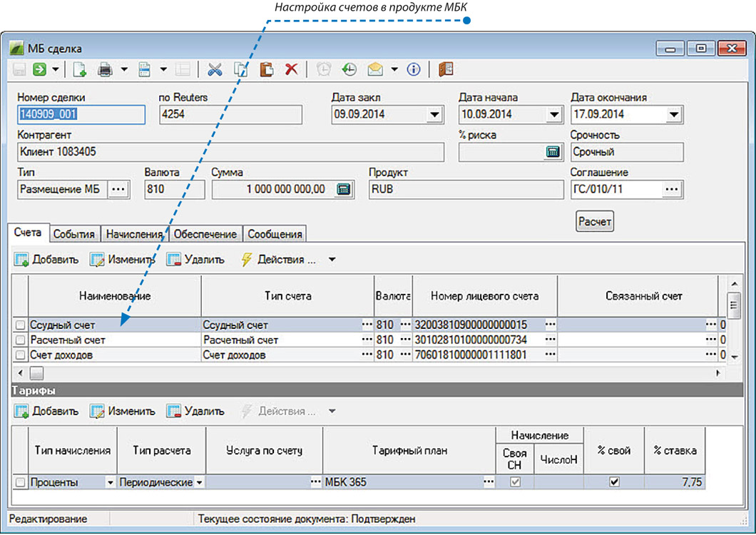Tick the checkbox for Ссудный счет row
Image resolution: width=756 pixels, height=535 pixels.
tap(21, 325)
